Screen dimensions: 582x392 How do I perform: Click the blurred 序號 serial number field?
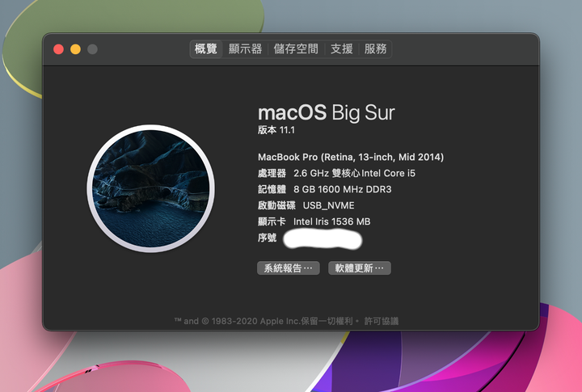point(323,238)
